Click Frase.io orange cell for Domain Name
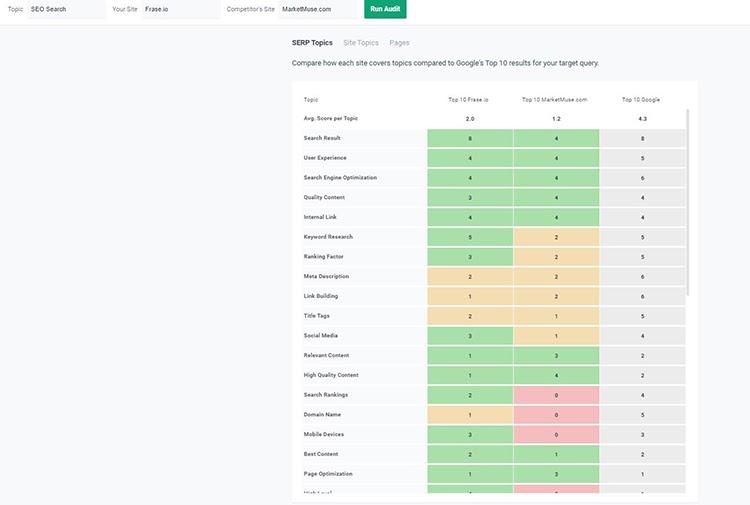Screen dimensions: 750x505 pos(470,415)
